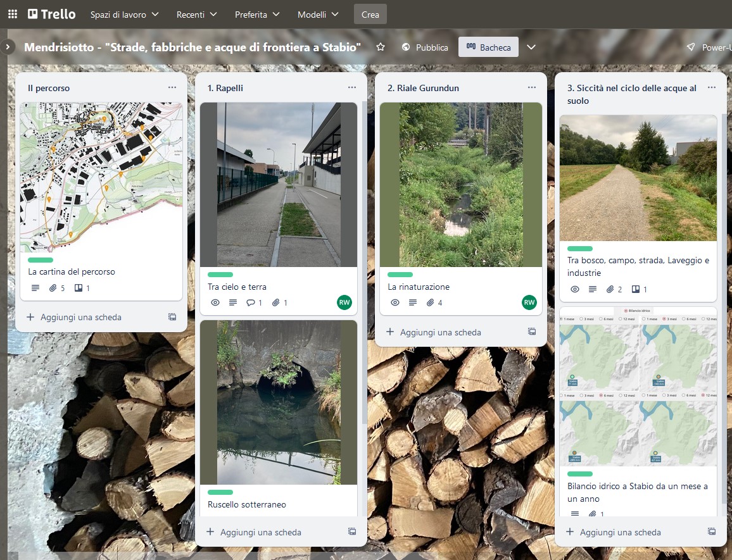Viewport: 732px width, 560px height.
Task: Open list actions menu for 1. Rapelli
Action: pyautogui.click(x=352, y=87)
